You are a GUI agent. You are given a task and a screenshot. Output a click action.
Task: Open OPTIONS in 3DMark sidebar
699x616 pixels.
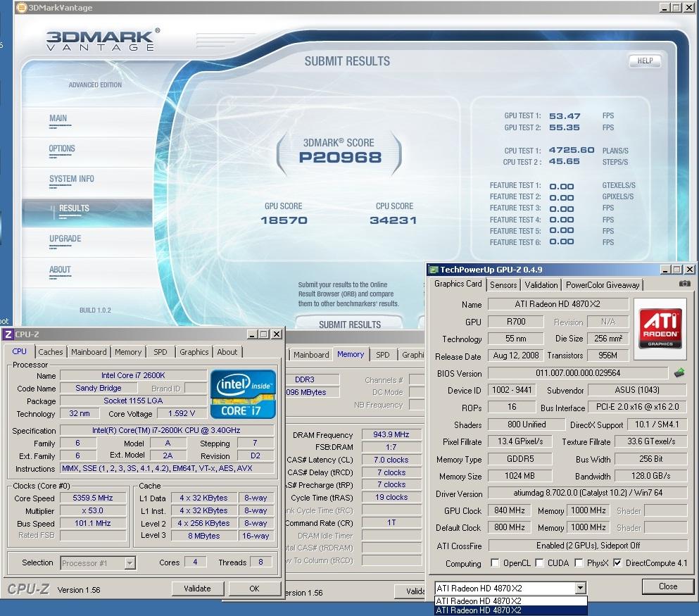pyautogui.click(x=62, y=149)
